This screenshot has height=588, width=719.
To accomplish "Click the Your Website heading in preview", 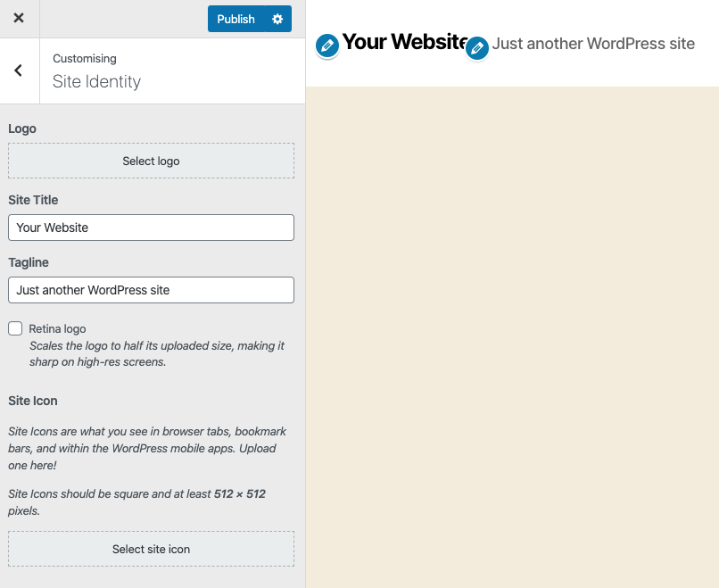I will click(x=403, y=41).
